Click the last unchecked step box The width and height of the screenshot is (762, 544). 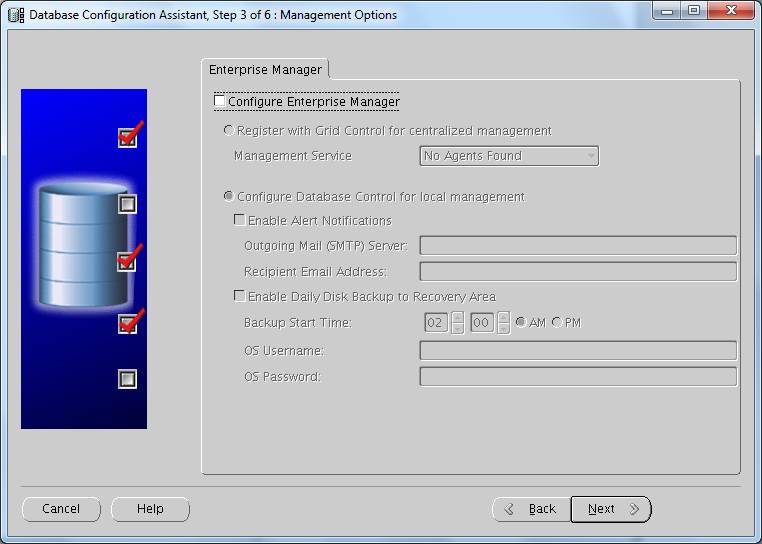point(127,379)
